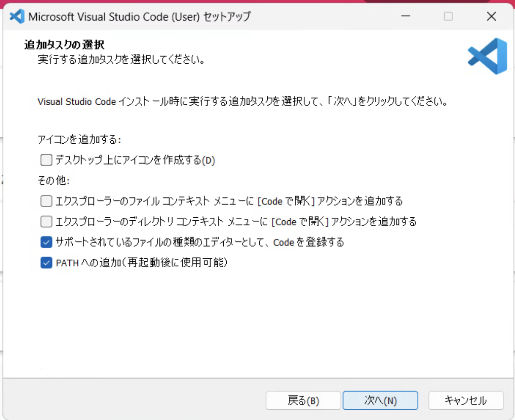Click the アイコンを追加する: label
The image size is (515, 420).
pyautogui.click(x=80, y=140)
